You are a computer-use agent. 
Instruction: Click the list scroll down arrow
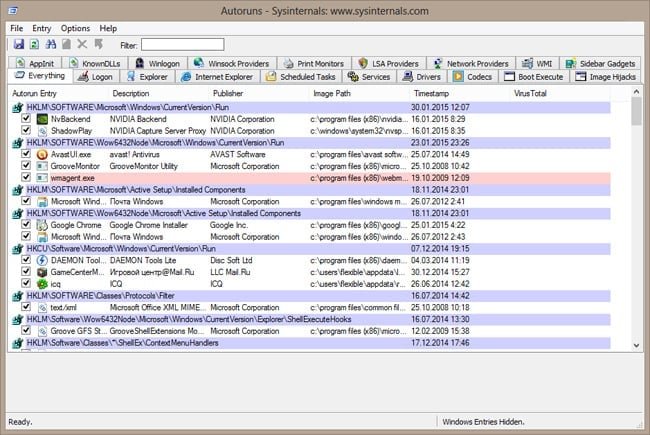pyautogui.click(x=636, y=345)
